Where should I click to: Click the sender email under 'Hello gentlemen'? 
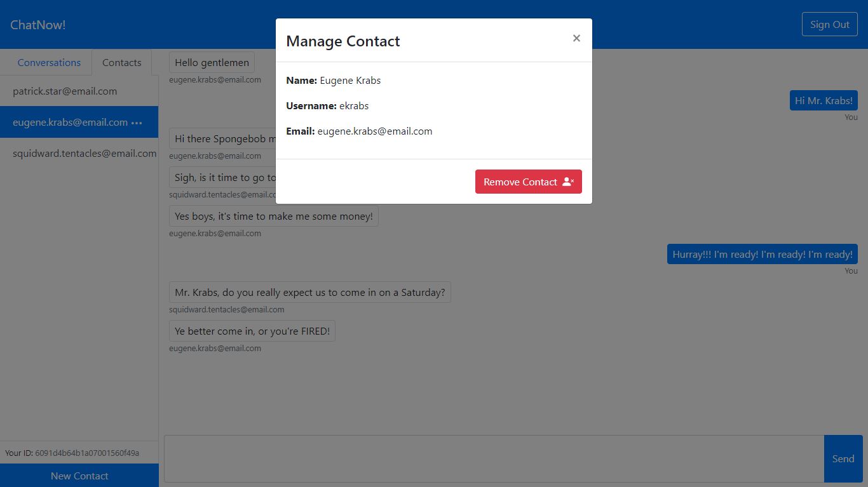tap(215, 79)
